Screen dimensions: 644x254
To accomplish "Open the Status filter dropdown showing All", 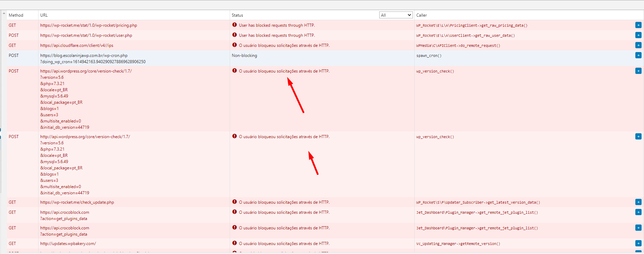I will (x=396, y=15).
